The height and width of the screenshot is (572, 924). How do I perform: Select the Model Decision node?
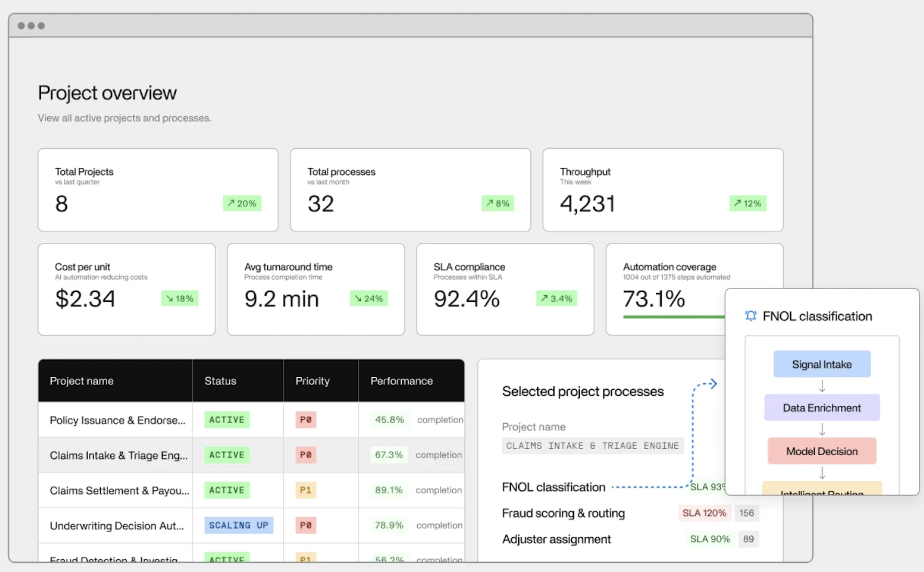[x=822, y=451]
